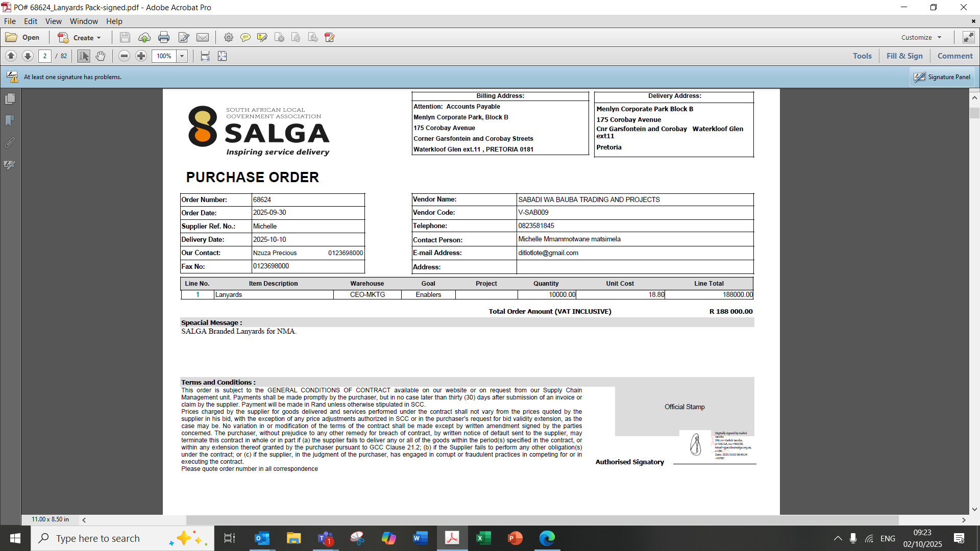The height and width of the screenshot is (551, 980).
Task: Click the 100% zoom level field
Action: (164, 56)
